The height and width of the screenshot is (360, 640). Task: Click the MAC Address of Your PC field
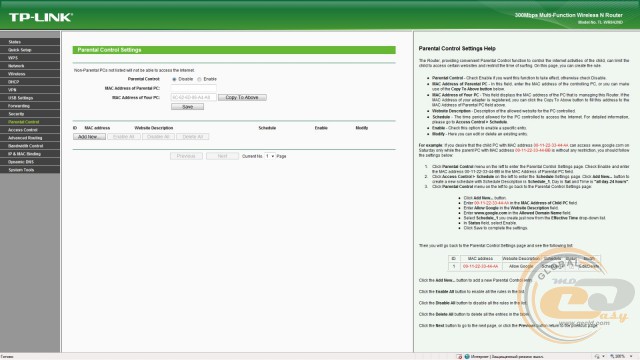point(193,98)
